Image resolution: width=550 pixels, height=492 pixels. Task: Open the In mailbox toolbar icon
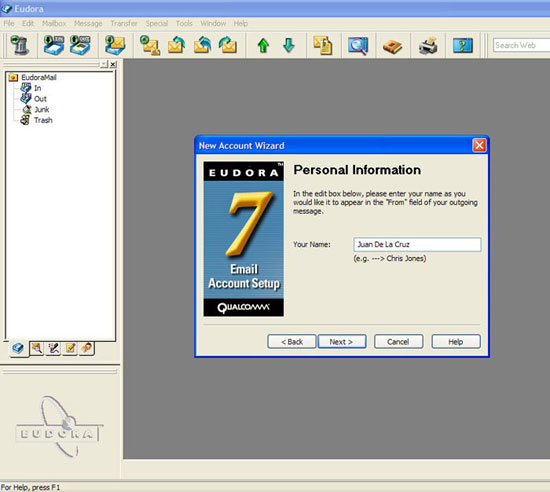point(54,45)
